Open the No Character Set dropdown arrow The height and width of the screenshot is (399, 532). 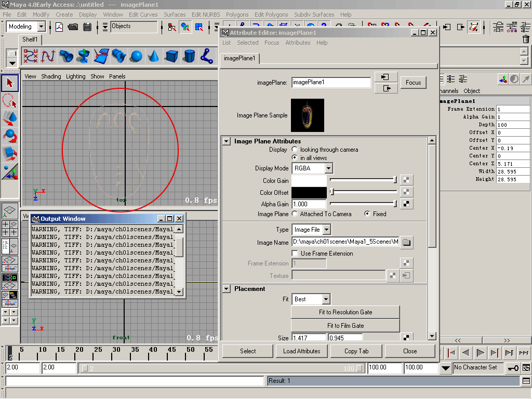point(446,368)
